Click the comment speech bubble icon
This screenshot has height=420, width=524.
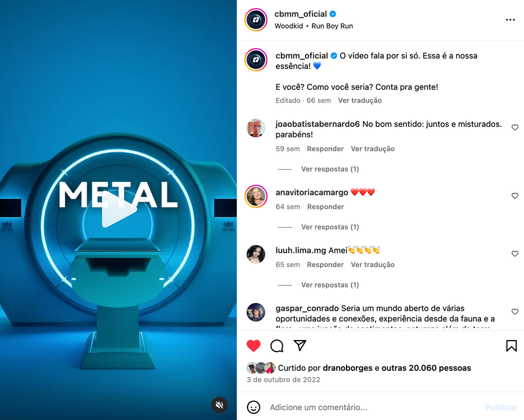click(276, 346)
